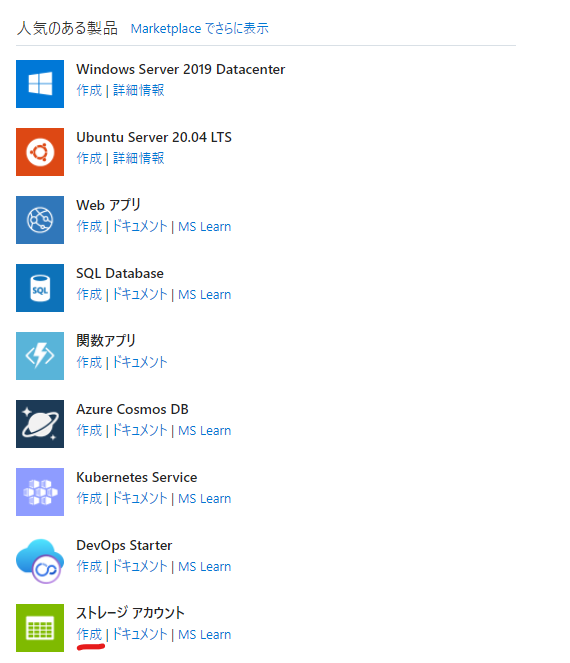This screenshot has height=663, width=570.
Task: Open 詳細情報 for Windows Server 2019 Datacenter
Action: (139, 90)
